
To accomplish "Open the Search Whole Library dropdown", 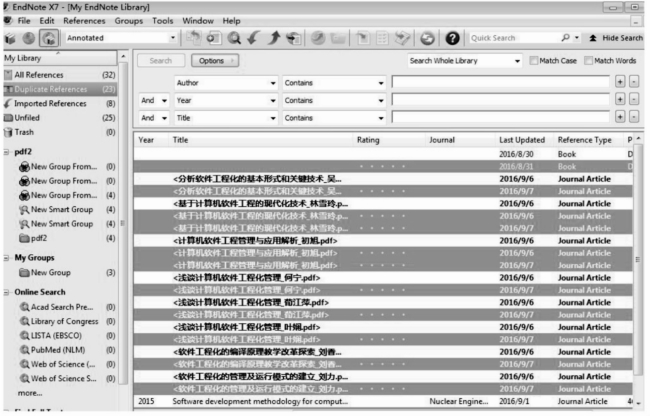I will pyautogui.click(x=517, y=61).
